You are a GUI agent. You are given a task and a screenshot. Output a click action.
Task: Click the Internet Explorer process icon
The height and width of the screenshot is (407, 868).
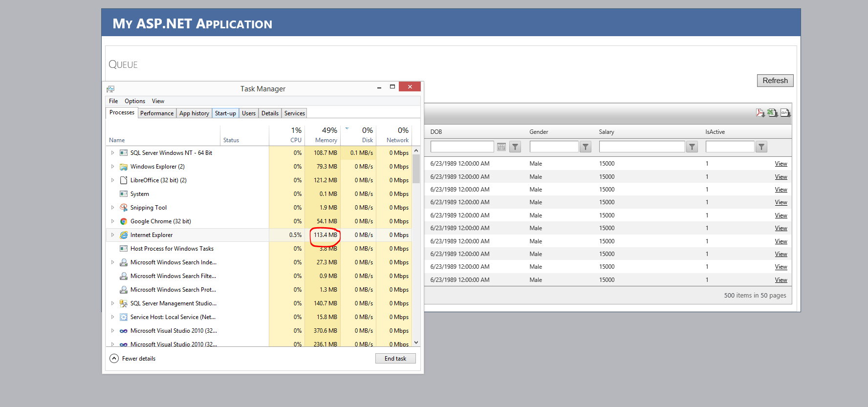coord(124,235)
